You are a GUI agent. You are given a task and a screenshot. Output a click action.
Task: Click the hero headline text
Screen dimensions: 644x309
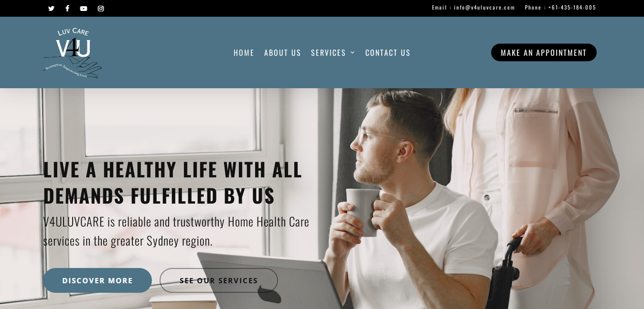tap(173, 182)
